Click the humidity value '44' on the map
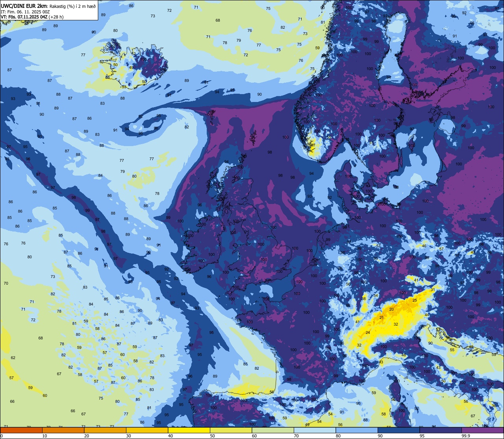The width and height of the screenshot is (504, 439). [x=426, y=315]
